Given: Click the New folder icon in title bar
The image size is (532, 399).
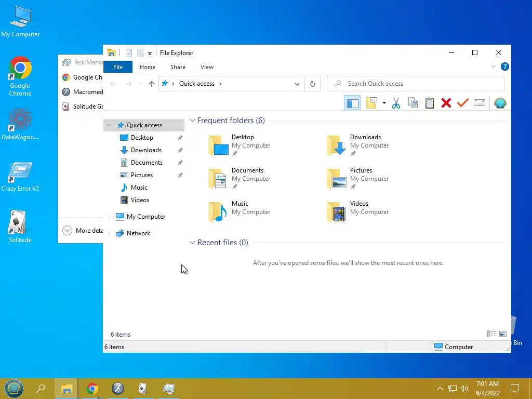Looking at the screenshot, I should pos(140,53).
